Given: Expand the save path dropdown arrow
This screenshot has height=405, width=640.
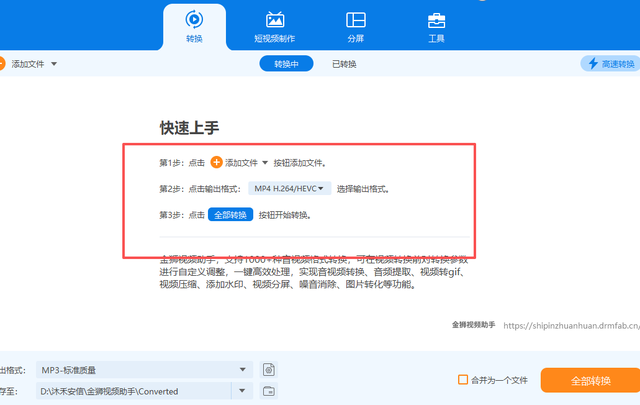Looking at the screenshot, I should click(x=242, y=391).
